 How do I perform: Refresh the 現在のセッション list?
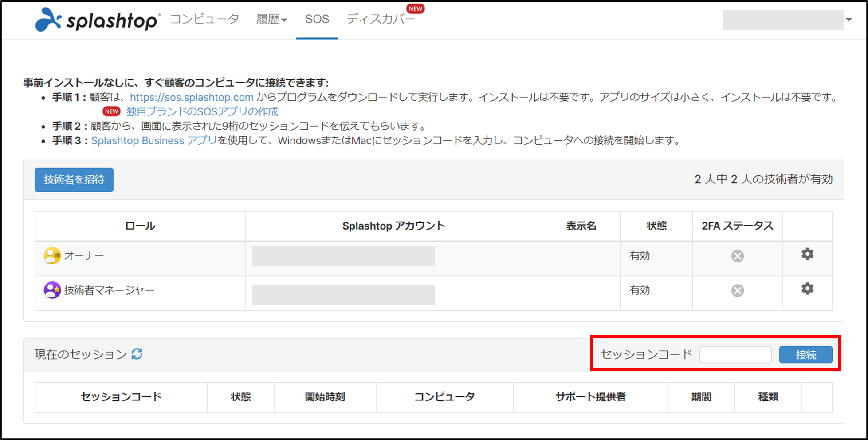[x=137, y=354]
